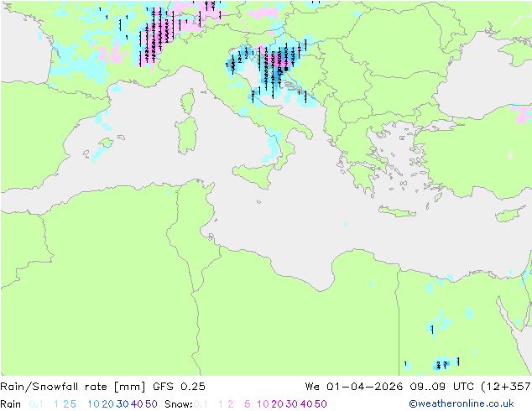Click the island of Crete on map
The width and height of the screenshot is (532, 411).
pos(397,211)
